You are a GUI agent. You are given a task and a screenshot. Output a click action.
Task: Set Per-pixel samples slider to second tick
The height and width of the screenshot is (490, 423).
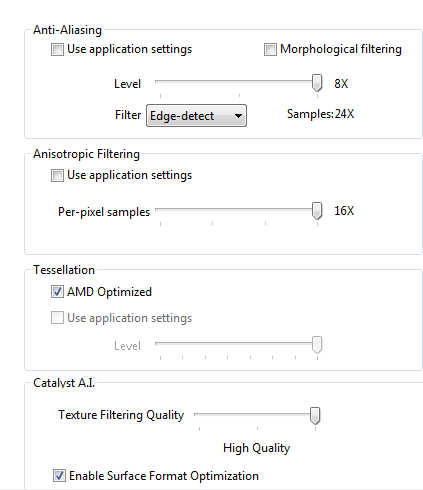tap(213, 209)
